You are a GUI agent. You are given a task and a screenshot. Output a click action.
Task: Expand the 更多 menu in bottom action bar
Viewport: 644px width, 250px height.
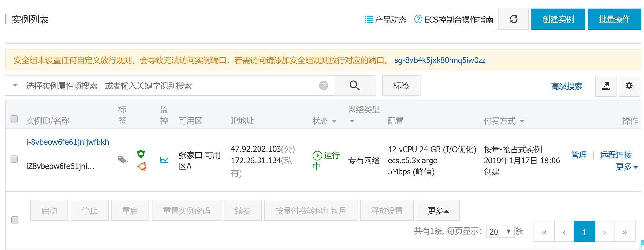click(438, 211)
